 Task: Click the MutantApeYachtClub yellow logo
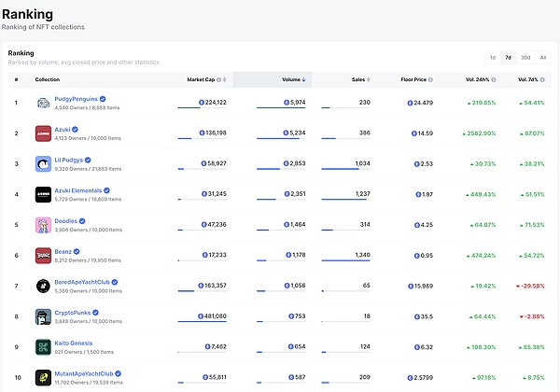43,378
